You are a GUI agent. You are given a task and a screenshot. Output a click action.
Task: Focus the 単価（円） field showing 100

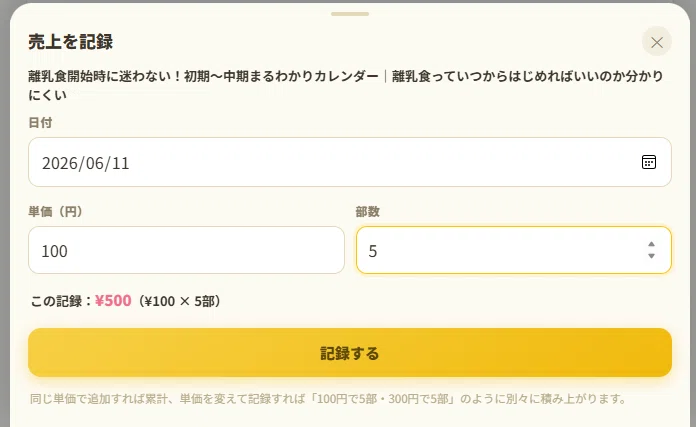point(186,250)
